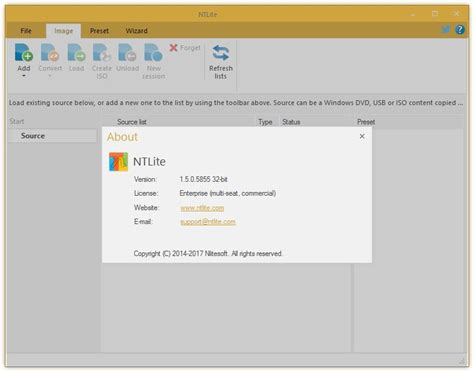
Task: Switch to the Image tab
Action: pyautogui.click(x=63, y=31)
